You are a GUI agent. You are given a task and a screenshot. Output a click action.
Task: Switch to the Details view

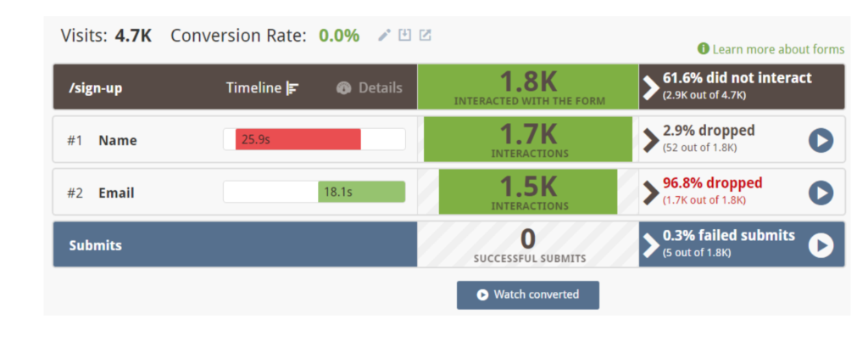pos(370,88)
